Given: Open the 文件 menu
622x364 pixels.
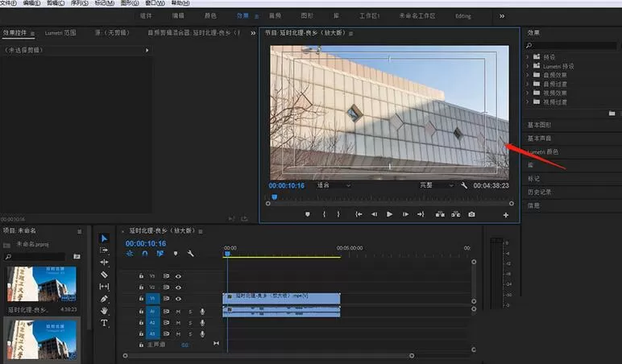Looking at the screenshot, I should click(8, 2).
